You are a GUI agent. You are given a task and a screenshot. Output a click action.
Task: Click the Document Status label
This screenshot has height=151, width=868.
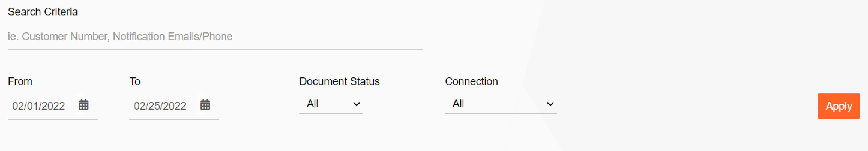pos(339,81)
